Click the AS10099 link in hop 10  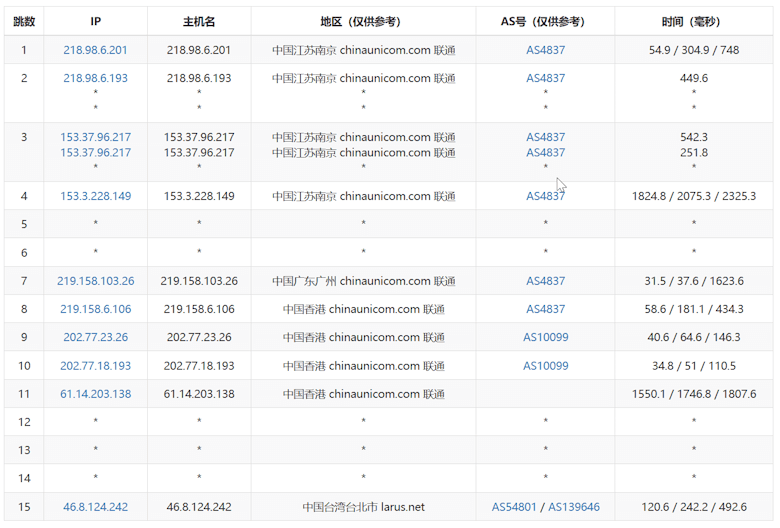(545, 366)
